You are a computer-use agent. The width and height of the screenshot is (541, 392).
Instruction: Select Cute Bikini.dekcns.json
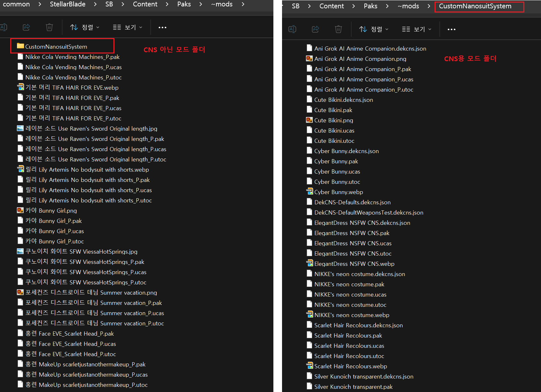click(344, 100)
